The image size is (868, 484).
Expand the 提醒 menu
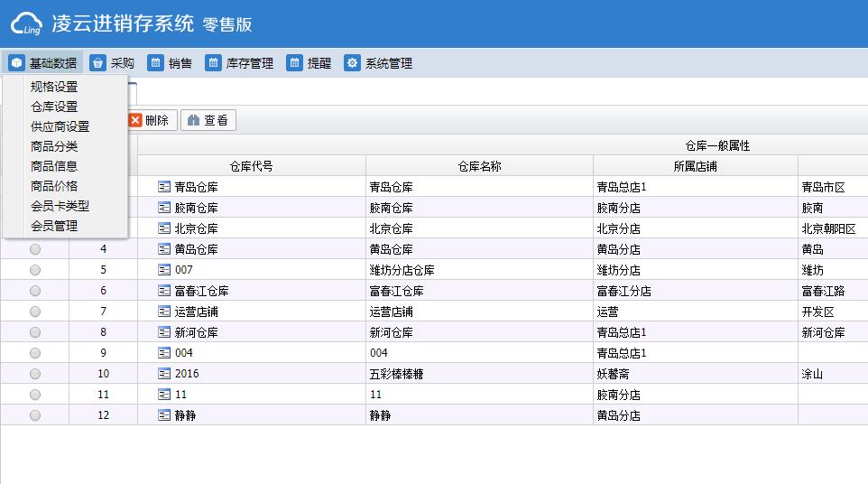(x=309, y=63)
